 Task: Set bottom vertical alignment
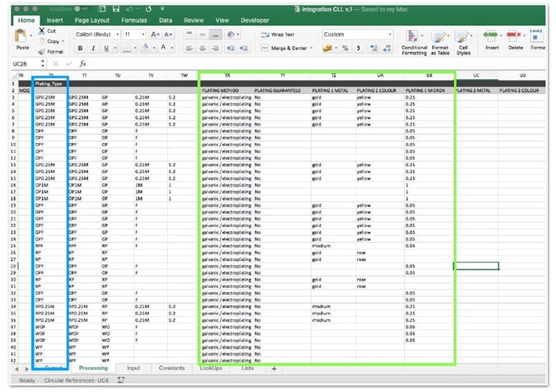216,35
